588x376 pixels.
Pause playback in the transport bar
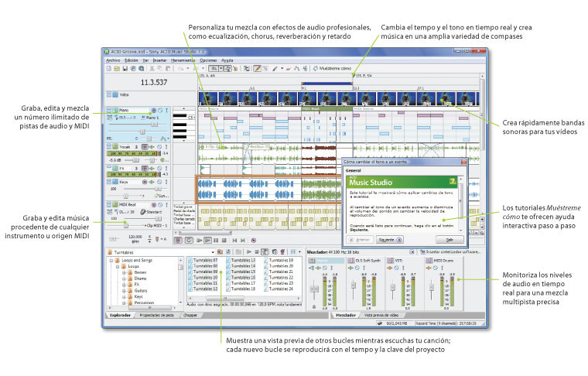[216, 241]
